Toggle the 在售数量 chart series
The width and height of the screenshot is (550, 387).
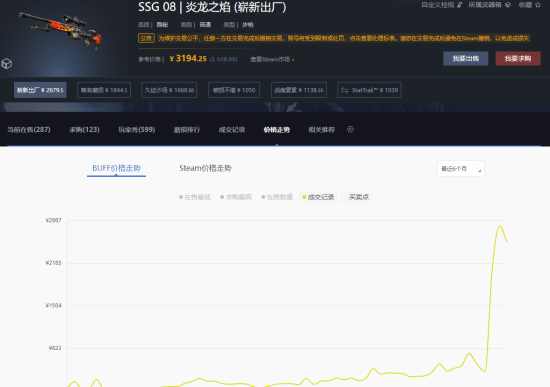[277, 197]
